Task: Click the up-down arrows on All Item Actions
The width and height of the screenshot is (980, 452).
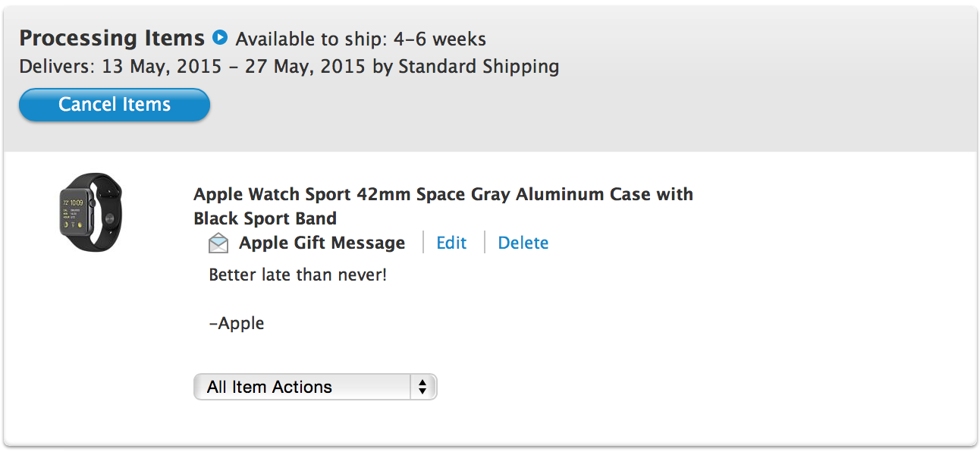Action: coord(422,387)
